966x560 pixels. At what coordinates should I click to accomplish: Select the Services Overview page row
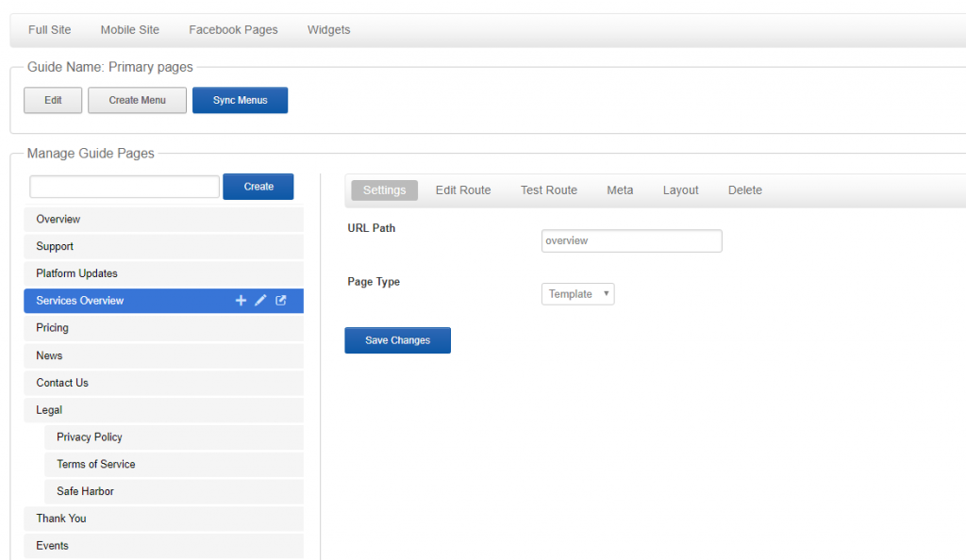point(164,301)
